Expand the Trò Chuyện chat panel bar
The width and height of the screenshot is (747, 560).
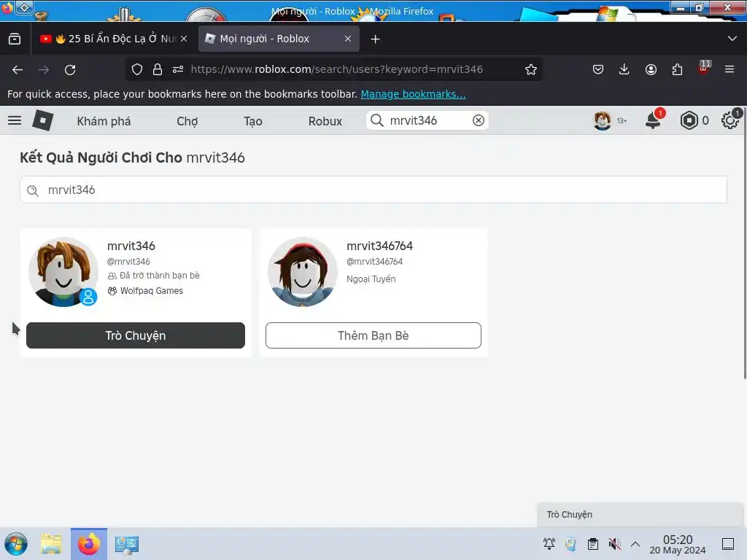(x=640, y=515)
